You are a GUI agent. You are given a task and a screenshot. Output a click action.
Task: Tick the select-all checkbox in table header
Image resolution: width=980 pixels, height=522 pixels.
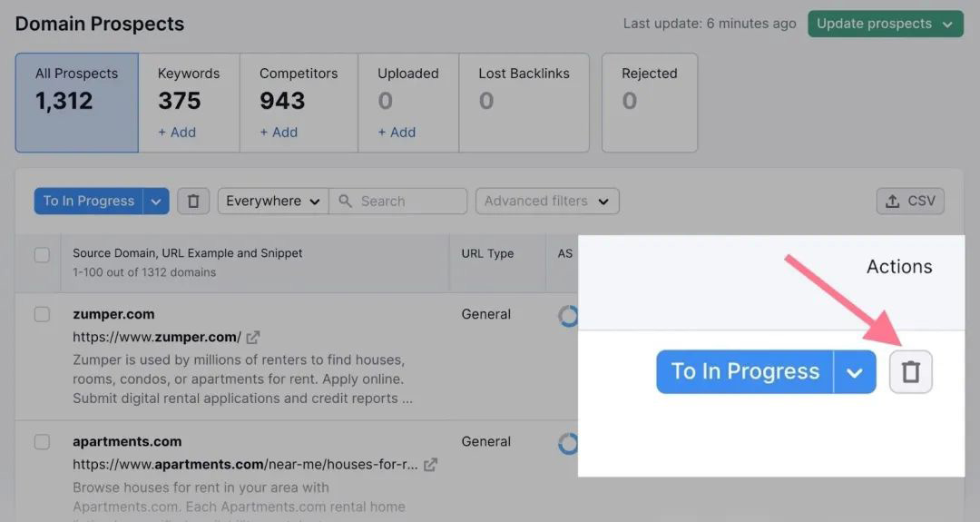point(42,255)
